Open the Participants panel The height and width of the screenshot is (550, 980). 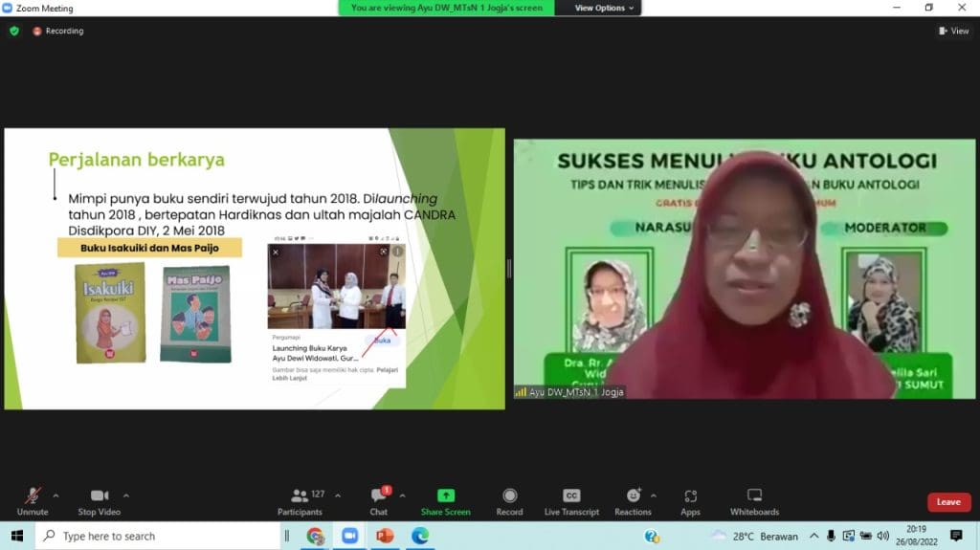301,502
